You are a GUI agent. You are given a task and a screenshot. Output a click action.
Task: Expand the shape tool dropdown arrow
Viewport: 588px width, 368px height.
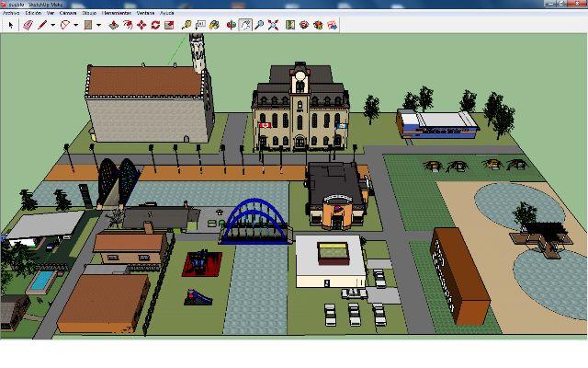click(98, 26)
